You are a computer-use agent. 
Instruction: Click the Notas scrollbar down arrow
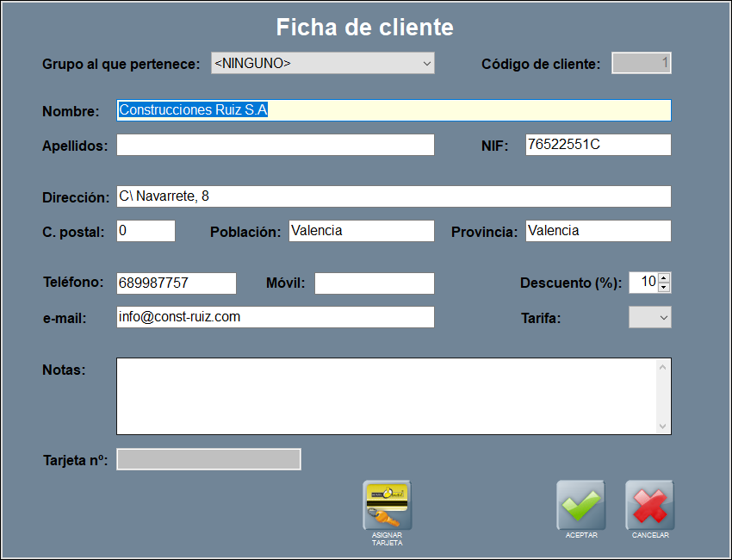(x=662, y=426)
